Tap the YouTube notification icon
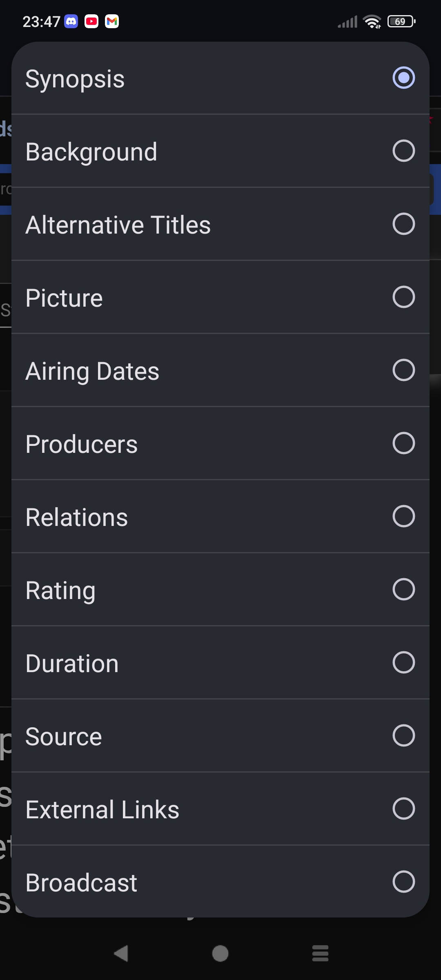 coord(91,21)
